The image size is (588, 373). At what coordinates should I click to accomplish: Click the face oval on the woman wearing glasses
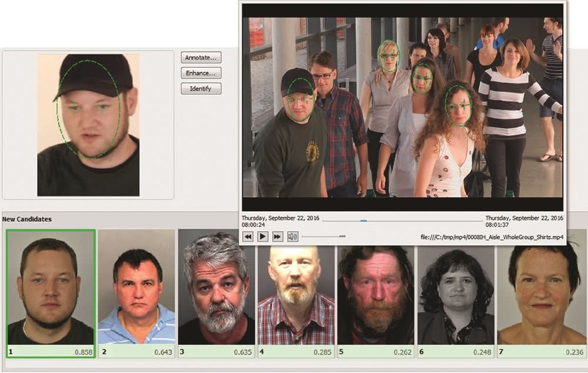(x=389, y=56)
